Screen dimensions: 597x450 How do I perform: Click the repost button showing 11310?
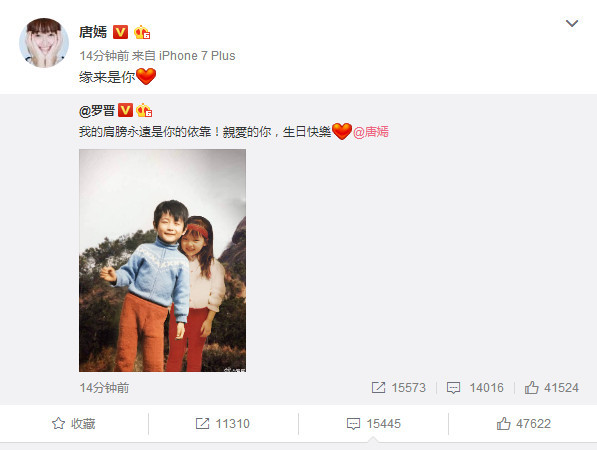[222, 423]
